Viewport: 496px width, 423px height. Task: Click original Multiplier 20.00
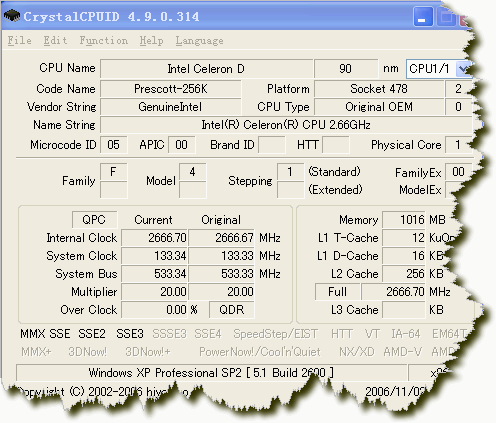[222, 292]
